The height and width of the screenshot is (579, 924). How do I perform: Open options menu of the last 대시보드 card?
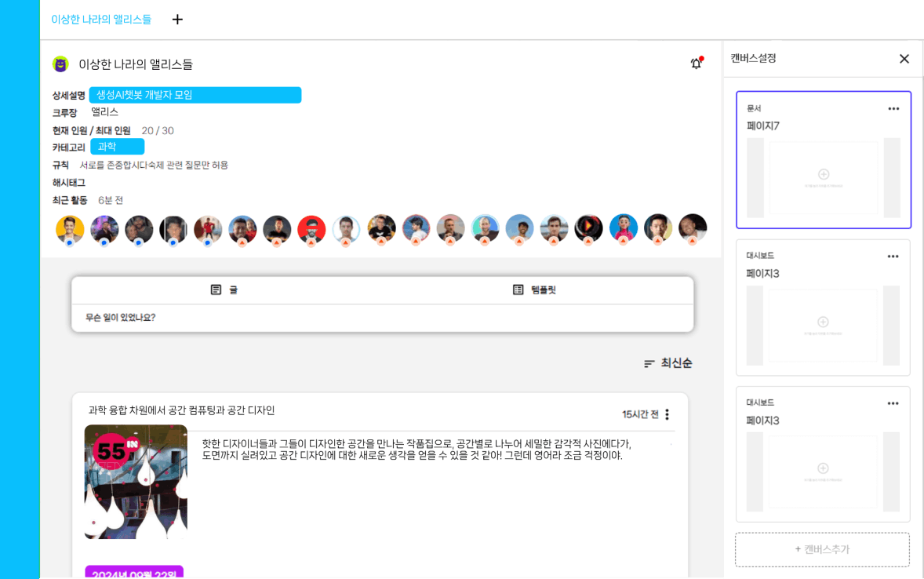(893, 403)
